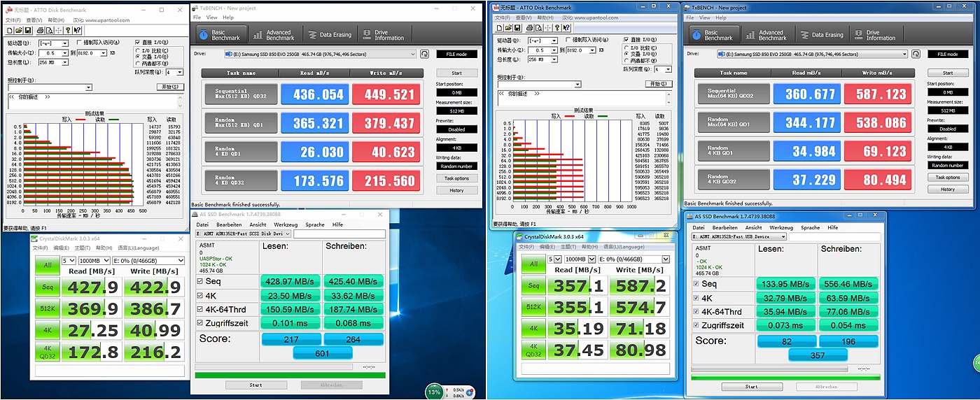Open the Data Erasing tab in the right TxBENCH window
Image resolution: width=980 pixels, height=400 pixels.
(x=822, y=35)
